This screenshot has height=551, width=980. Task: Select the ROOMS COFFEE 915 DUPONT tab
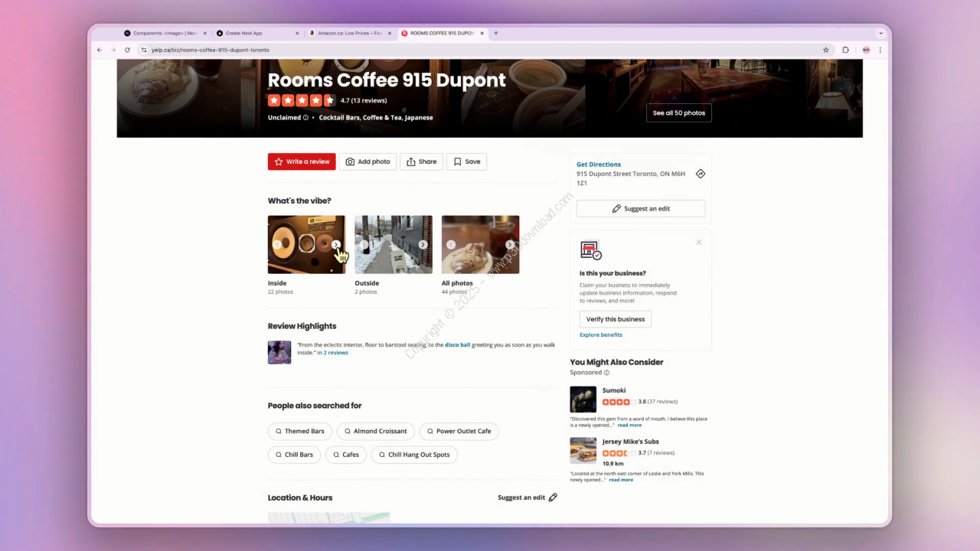coord(442,33)
